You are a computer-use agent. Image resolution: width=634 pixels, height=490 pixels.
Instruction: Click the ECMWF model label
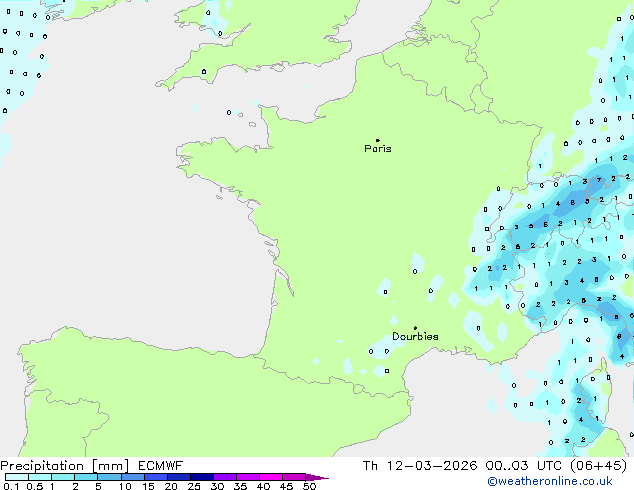pyautogui.click(x=161, y=466)
